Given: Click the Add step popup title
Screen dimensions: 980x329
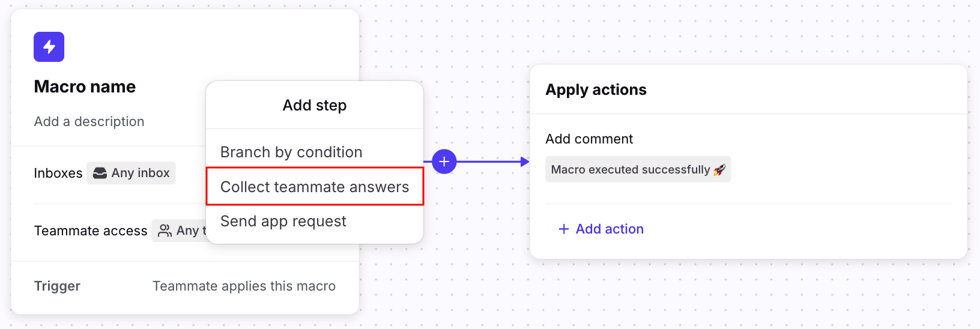Looking at the screenshot, I should (x=314, y=105).
